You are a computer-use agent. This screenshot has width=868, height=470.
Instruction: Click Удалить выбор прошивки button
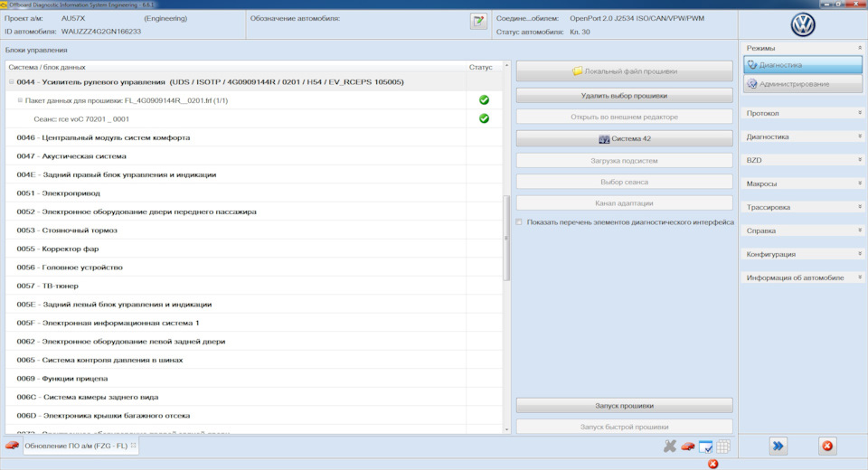(625, 96)
